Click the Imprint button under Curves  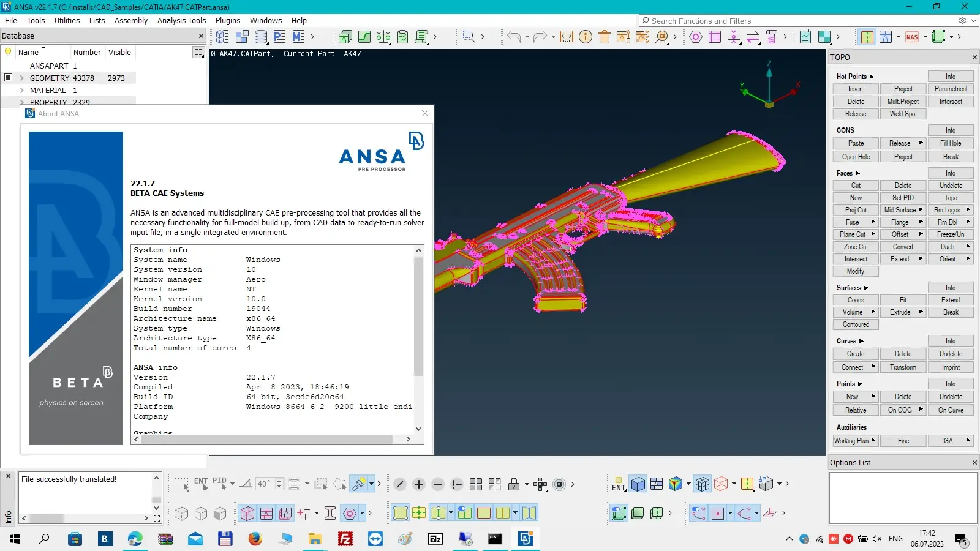(951, 367)
